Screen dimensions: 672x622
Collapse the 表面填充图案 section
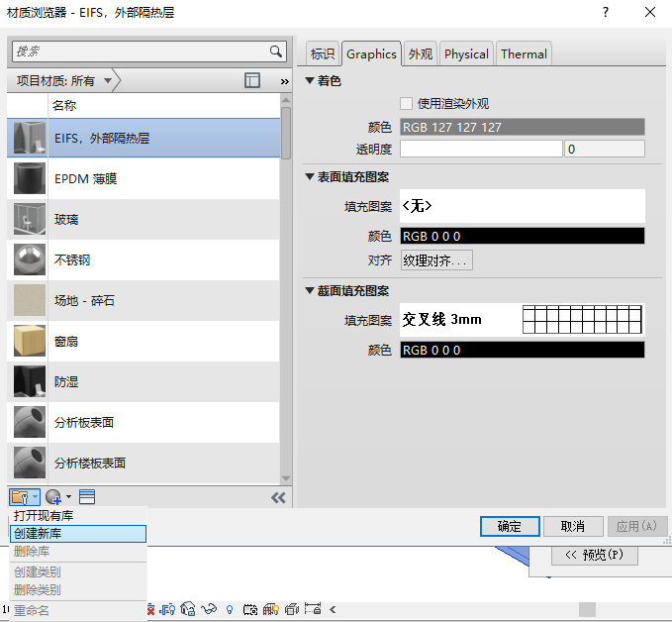(310, 176)
